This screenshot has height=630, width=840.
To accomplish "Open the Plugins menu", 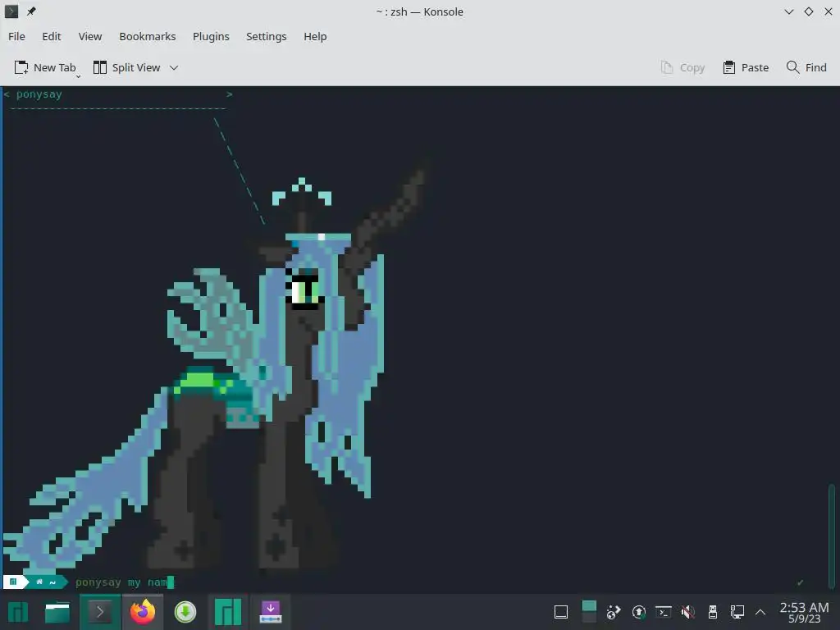I will point(211,36).
